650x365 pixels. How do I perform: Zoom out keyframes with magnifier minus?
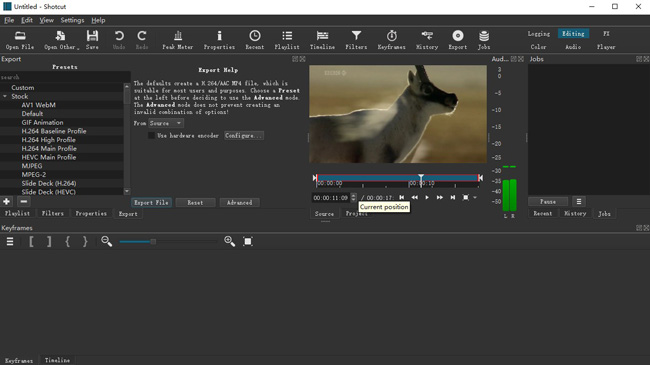pyautogui.click(x=107, y=241)
